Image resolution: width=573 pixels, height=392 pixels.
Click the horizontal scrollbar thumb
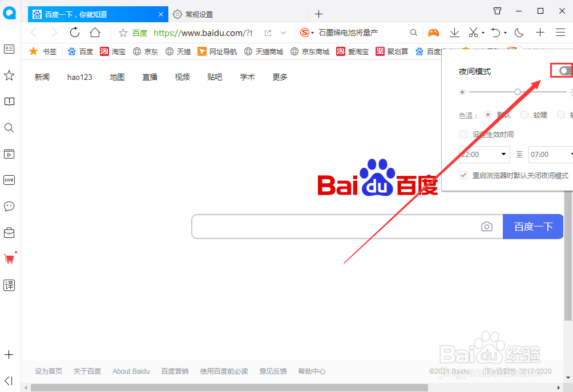(x=229, y=387)
